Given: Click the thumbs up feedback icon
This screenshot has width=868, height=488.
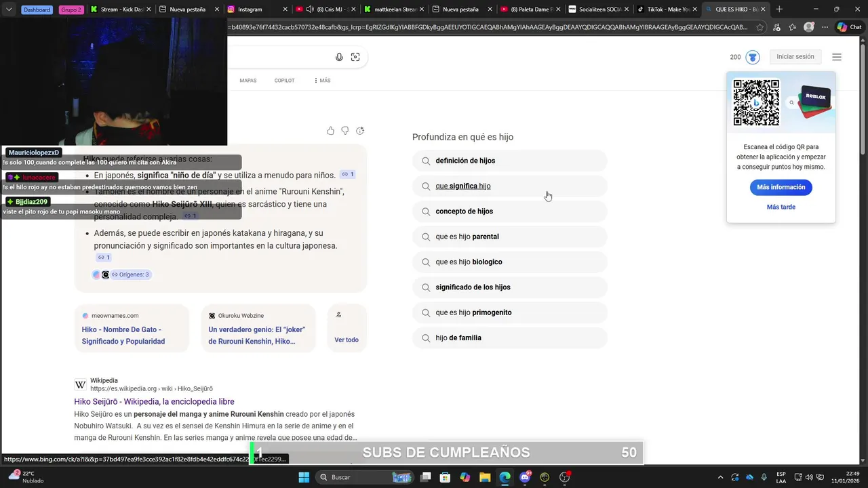Looking at the screenshot, I should (x=330, y=131).
